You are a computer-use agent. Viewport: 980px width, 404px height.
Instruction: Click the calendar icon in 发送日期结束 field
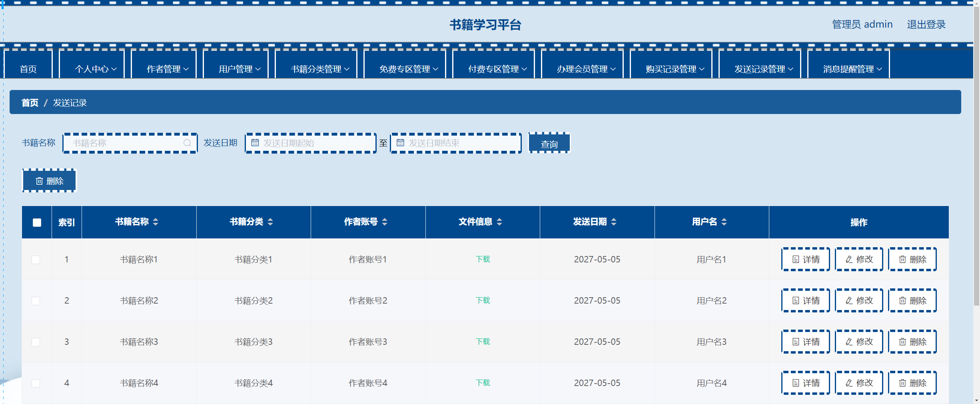[401, 142]
